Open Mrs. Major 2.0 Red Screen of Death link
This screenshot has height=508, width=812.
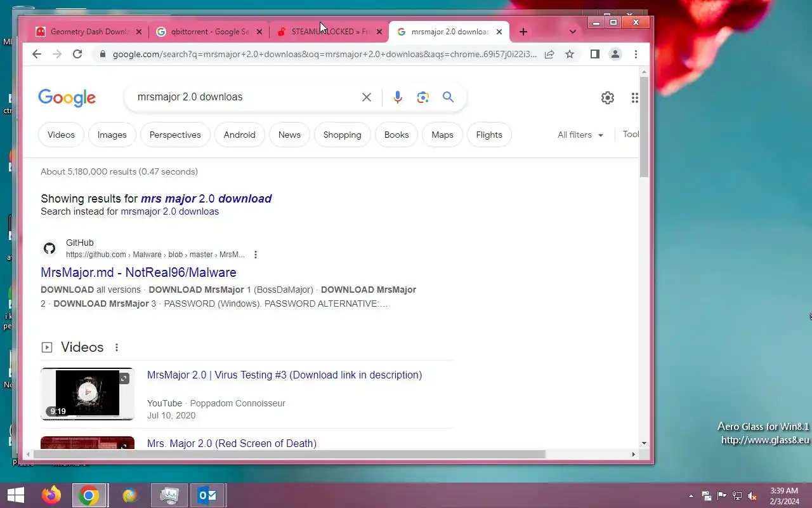pos(232,443)
